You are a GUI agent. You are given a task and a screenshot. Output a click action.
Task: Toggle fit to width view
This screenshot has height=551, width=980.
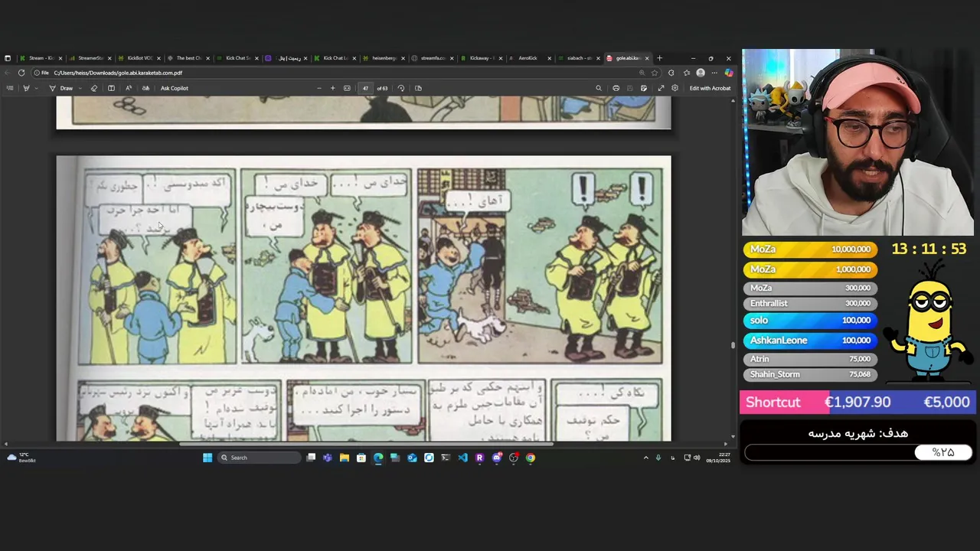[347, 88]
